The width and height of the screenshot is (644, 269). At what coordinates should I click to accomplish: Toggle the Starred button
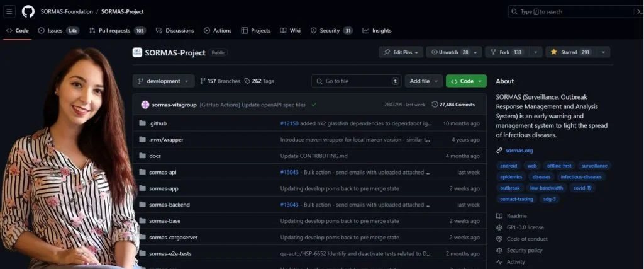pyautogui.click(x=571, y=52)
